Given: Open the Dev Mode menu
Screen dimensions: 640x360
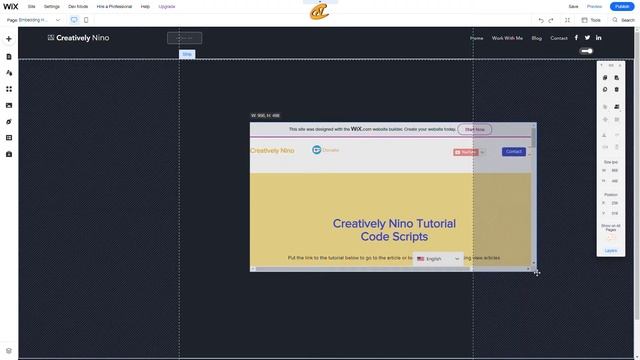Looking at the screenshot, I should pyautogui.click(x=78, y=7).
